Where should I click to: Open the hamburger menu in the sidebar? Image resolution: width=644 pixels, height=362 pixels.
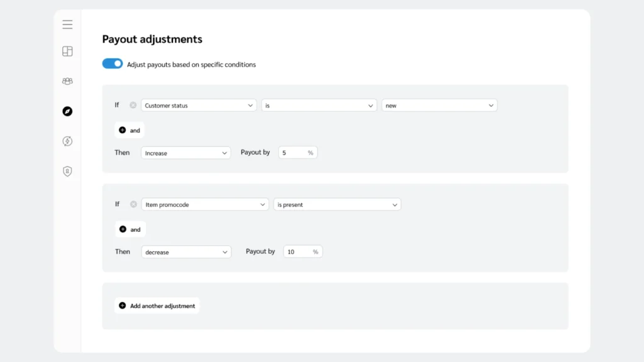click(67, 24)
